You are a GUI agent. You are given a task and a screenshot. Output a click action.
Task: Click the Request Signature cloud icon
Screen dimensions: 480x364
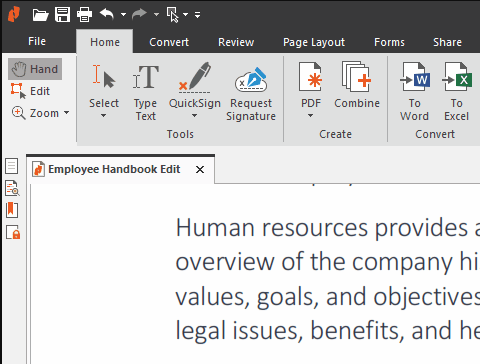click(x=251, y=80)
